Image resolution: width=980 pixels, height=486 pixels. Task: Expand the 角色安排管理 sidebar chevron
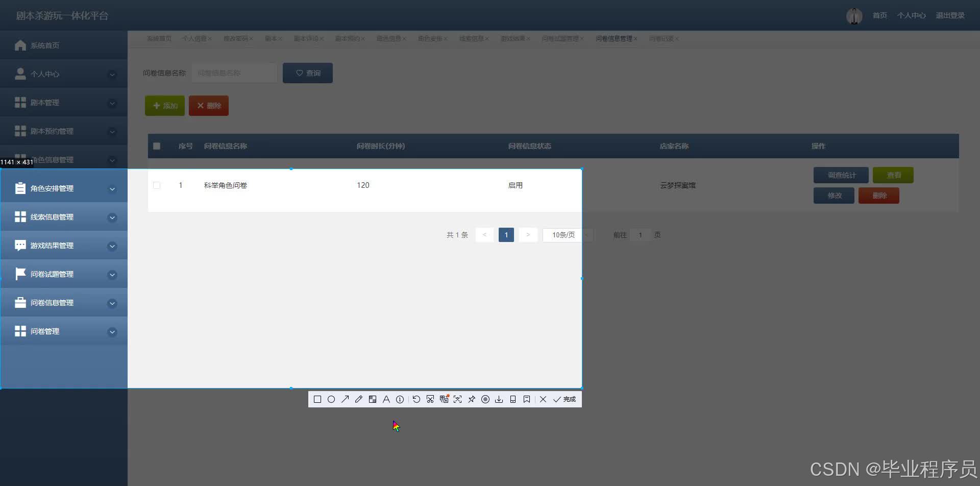[x=112, y=189]
